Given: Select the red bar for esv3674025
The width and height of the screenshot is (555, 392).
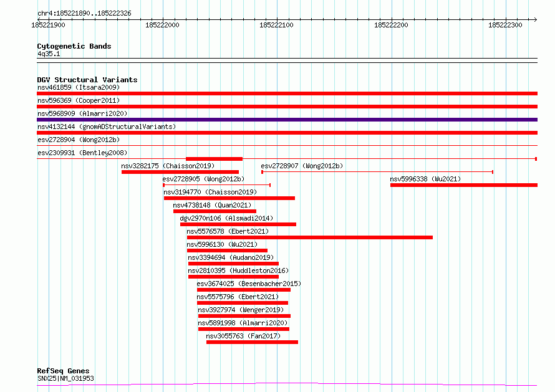Looking at the screenshot, I should pos(244,290).
